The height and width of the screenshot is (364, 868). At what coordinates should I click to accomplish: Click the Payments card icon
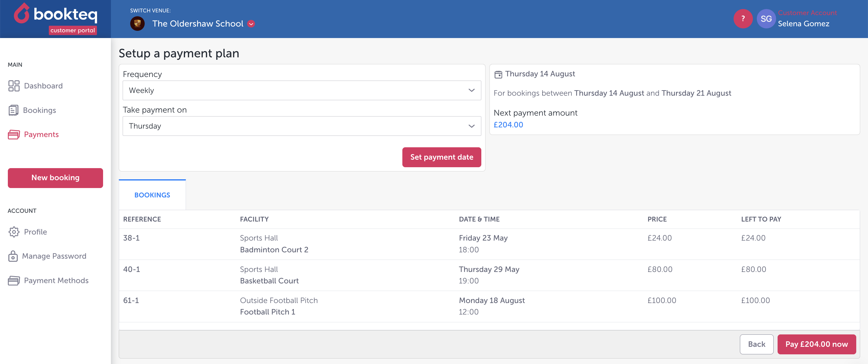pyautogui.click(x=14, y=135)
